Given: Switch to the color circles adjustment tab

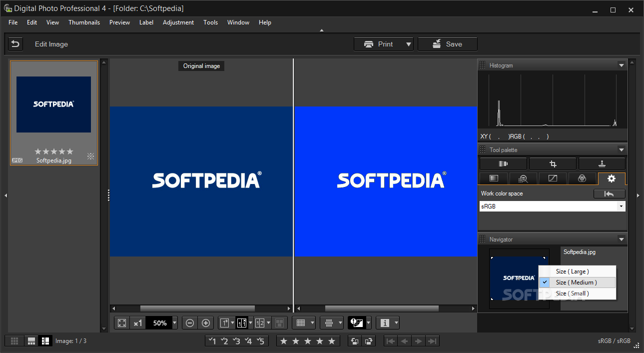Looking at the screenshot, I should (x=582, y=178).
